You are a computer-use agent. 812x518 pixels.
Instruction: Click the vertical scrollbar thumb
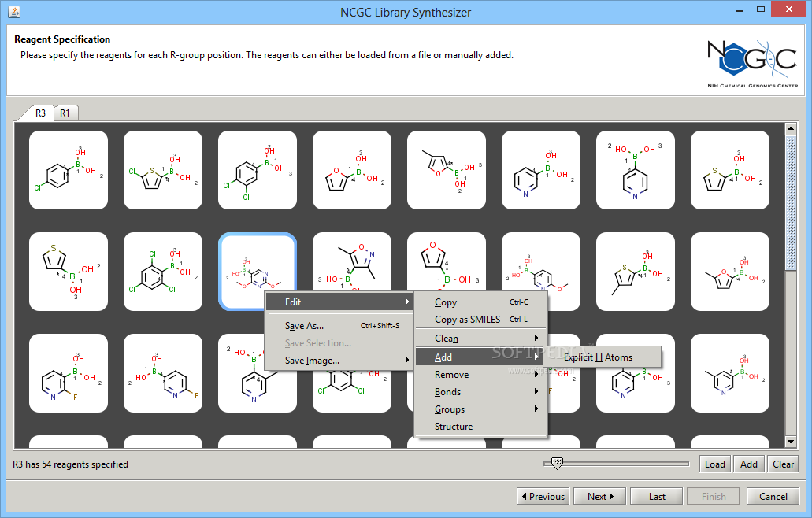point(790,203)
